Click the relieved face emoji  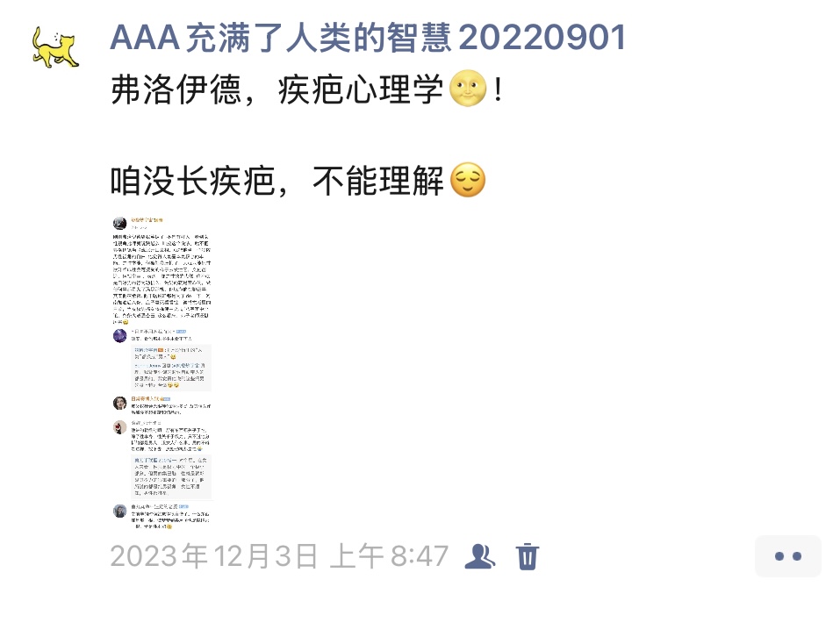[x=468, y=180]
